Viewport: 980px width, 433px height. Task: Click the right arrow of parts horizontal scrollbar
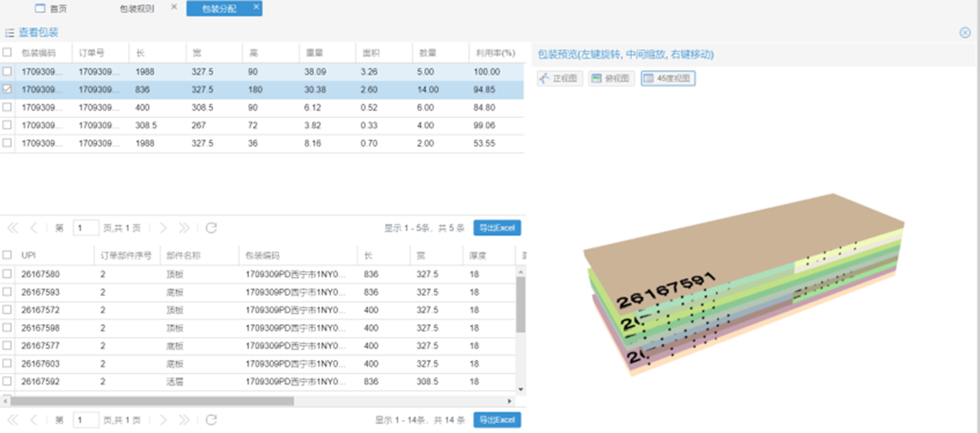point(510,400)
